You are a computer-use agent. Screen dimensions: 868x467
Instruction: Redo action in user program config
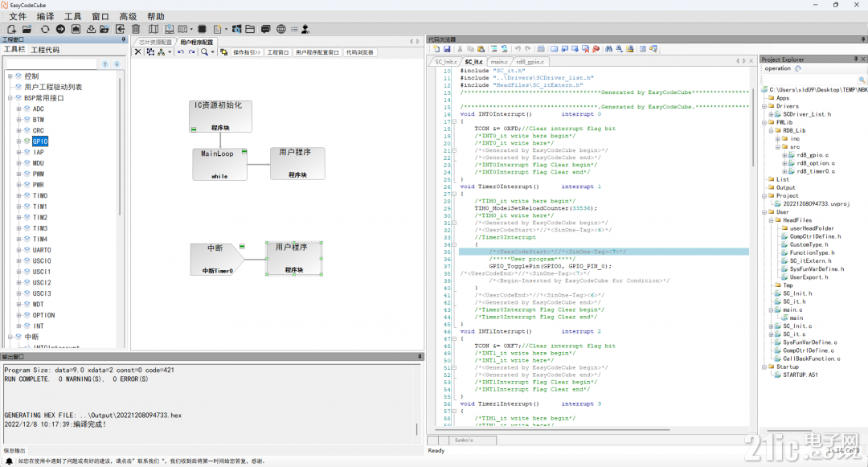tap(191, 52)
